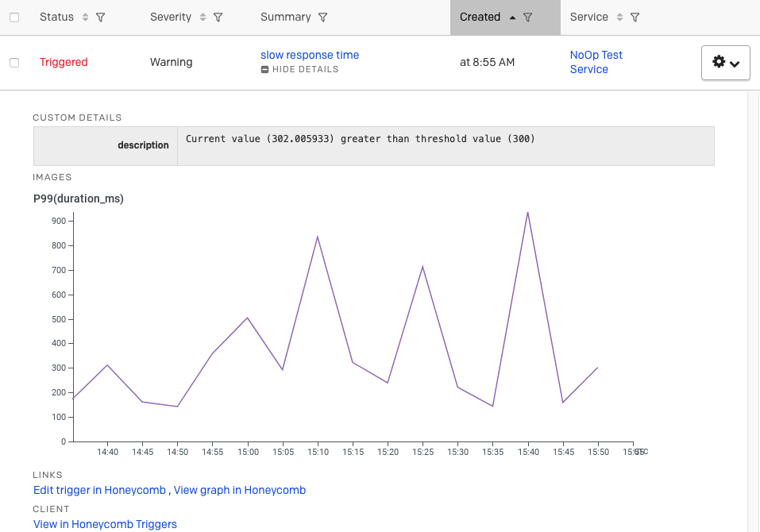
Task: Open the chevron dropdown next to the gear button
Action: [x=735, y=62]
